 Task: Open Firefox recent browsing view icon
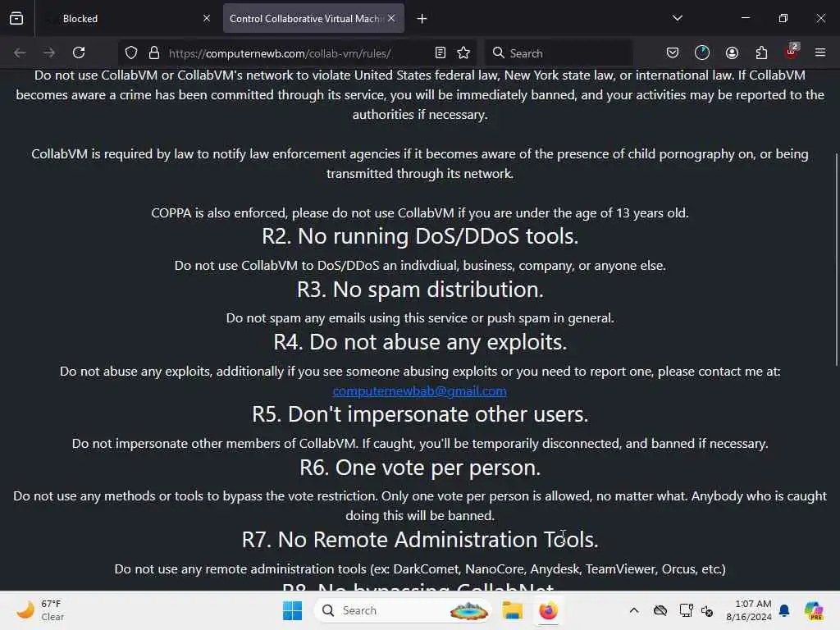pos(16,18)
